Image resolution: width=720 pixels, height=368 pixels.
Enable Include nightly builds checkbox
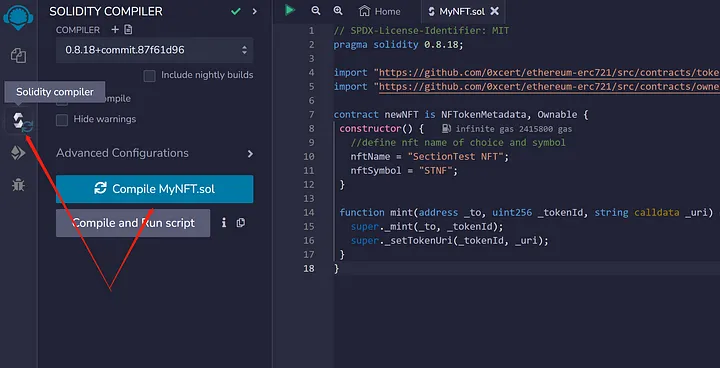point(149,75)
